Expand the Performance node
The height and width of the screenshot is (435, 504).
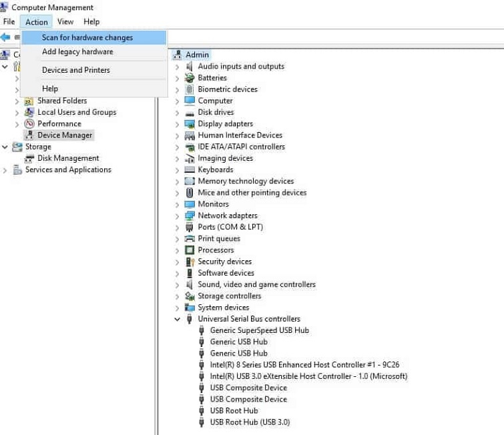(17, 124)
